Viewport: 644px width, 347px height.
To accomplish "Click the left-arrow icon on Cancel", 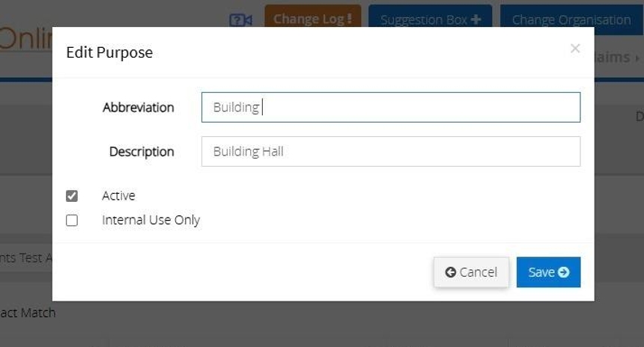I will click(450, 272).
